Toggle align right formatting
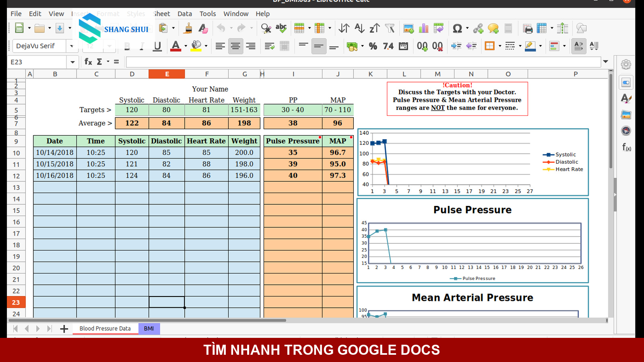The width and height of the screenshot is (644, 362). click(251, 46)
